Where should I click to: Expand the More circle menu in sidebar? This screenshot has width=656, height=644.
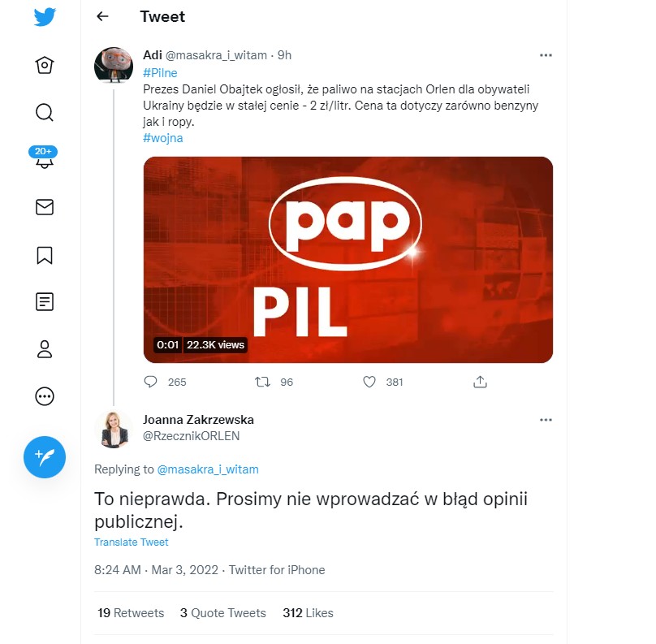point(45,395)
